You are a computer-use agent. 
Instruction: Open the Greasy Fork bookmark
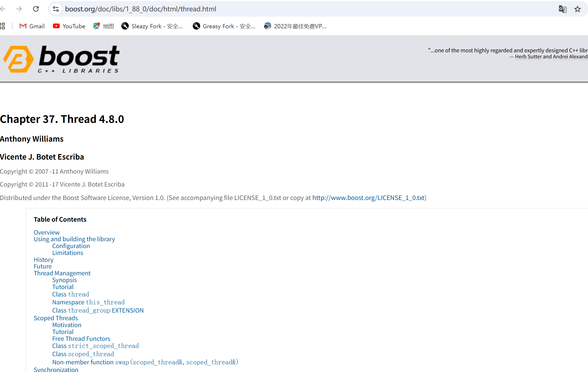coord(224,26)
